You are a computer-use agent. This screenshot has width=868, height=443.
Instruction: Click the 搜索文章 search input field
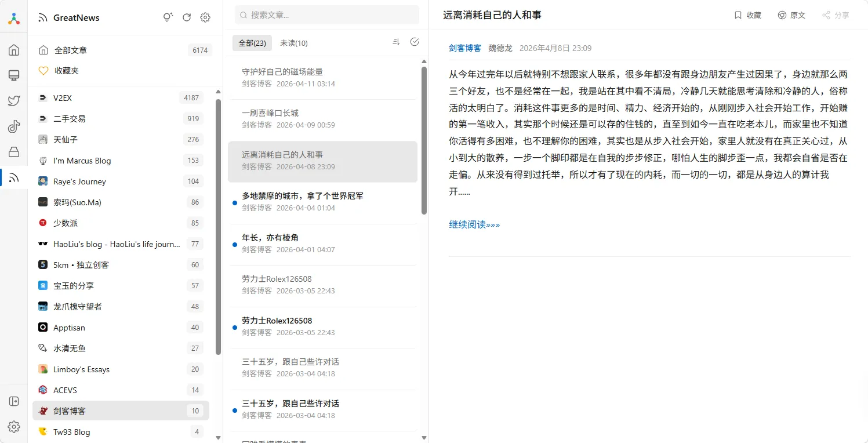(326, 14)
